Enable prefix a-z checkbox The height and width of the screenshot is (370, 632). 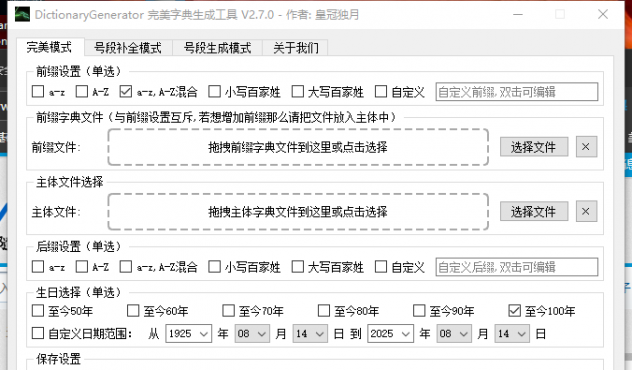[38, 91]
